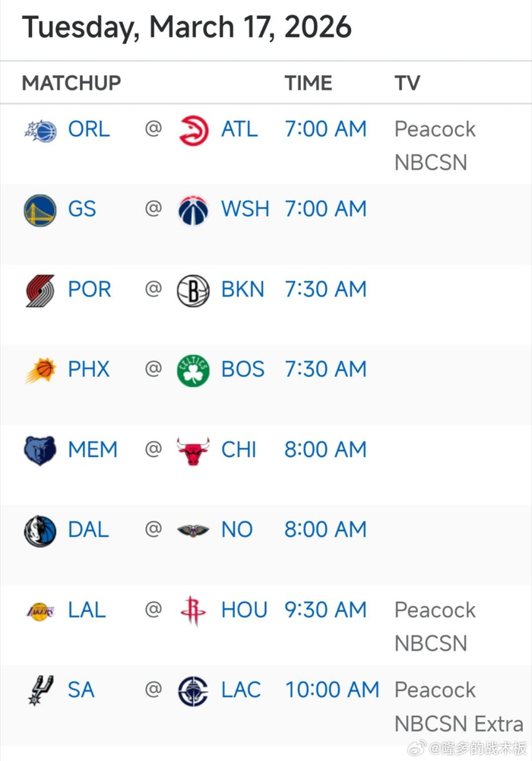The height and width of the screenshot is (761, 532).
Task: Click the New Orleans Pelicans logo
Action: tap(192, 530)
